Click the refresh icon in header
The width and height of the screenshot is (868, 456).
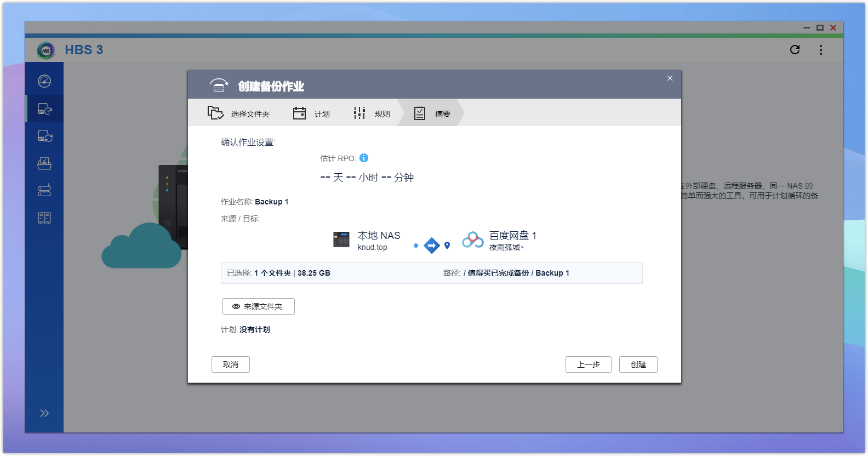click(795, 50)
